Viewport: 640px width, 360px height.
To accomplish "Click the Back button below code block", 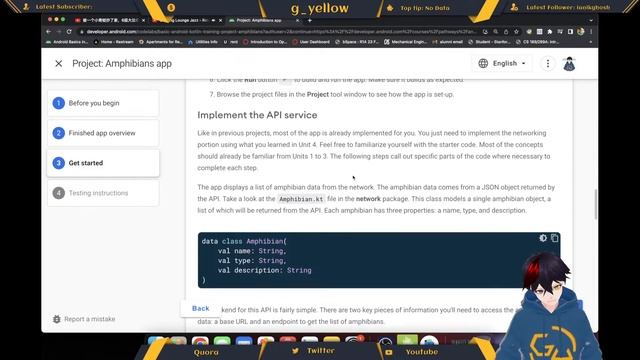I will 200,308.
